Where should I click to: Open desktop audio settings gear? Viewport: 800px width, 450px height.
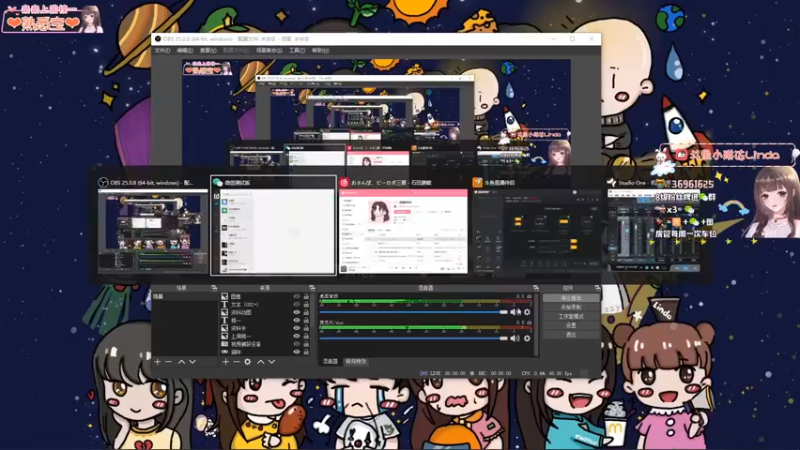click(x=527, y=312)
